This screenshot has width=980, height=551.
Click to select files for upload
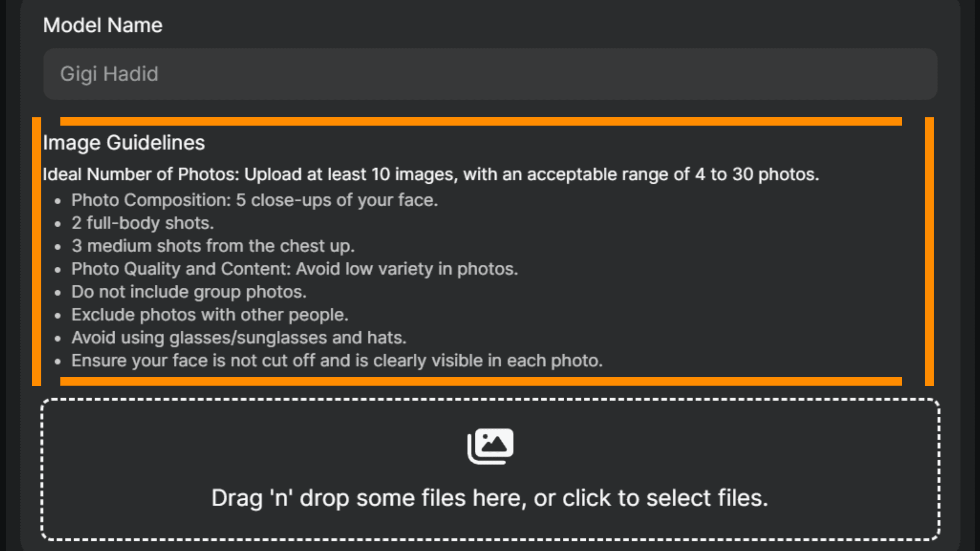[490, 497]
